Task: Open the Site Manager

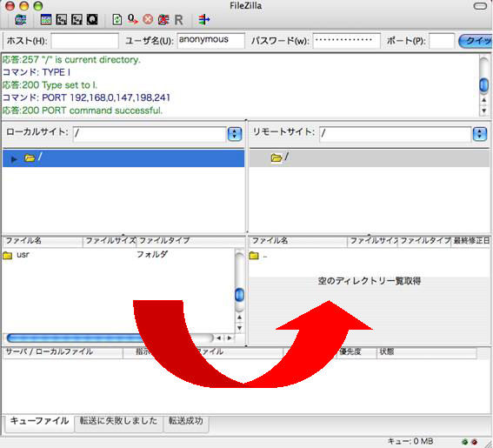Action: (21, 20)
